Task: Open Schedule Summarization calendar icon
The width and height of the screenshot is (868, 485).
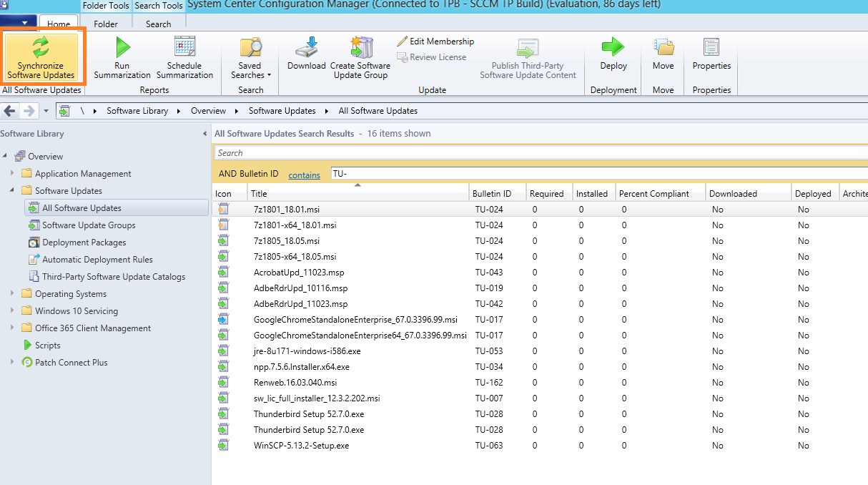Action: pos(184,47)
